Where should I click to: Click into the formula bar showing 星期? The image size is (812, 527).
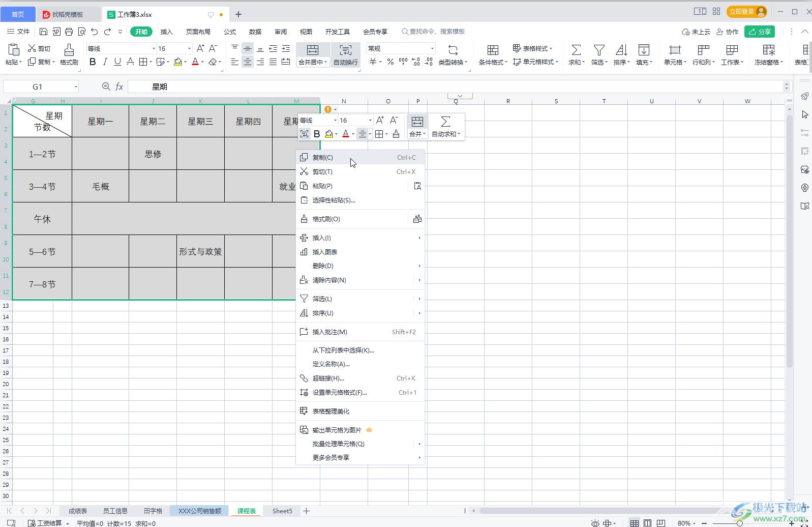coord(455,86)
